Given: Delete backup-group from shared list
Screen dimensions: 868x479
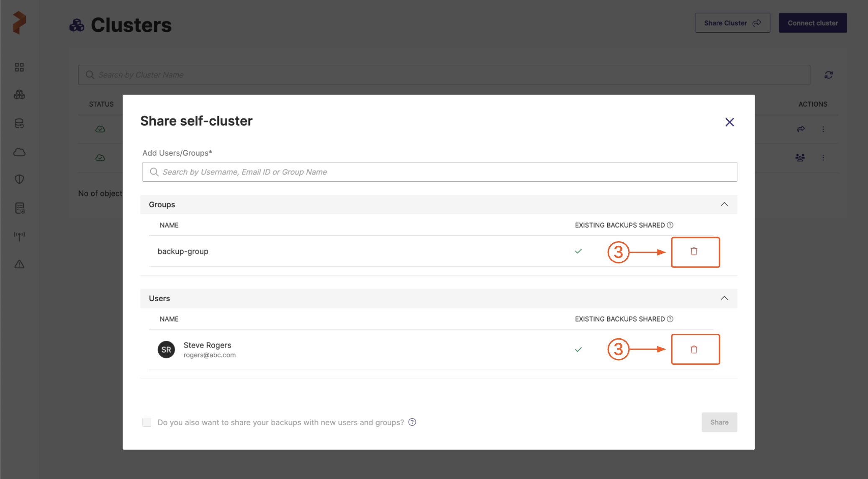Looking at the screenshot, I should [694, 251].
